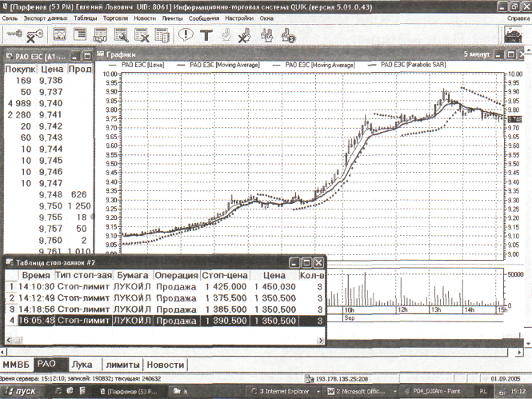Viewport: 532px width, 399px height.
Task: Open 3 Internet Explorer taskbar group
Action: pyautogui.click(x=285, y=392)
